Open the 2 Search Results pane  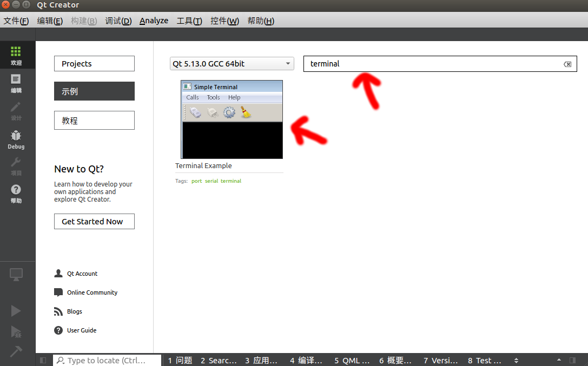coord(219,361)
